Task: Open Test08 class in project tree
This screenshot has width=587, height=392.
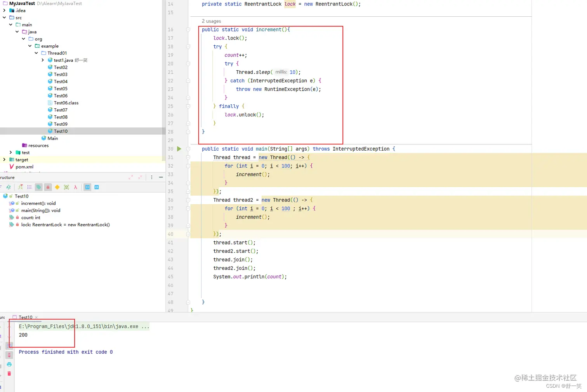Action: point(61,117)
